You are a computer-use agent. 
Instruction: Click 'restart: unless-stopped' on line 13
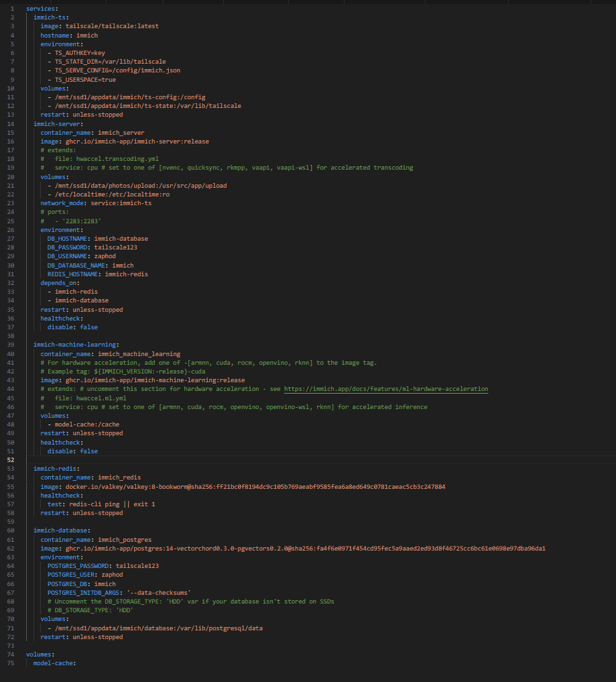pos(82,115)
